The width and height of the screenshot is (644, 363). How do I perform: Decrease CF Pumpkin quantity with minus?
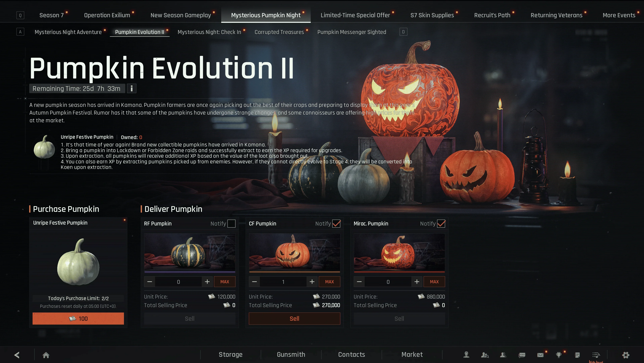(x=254, y=282)
